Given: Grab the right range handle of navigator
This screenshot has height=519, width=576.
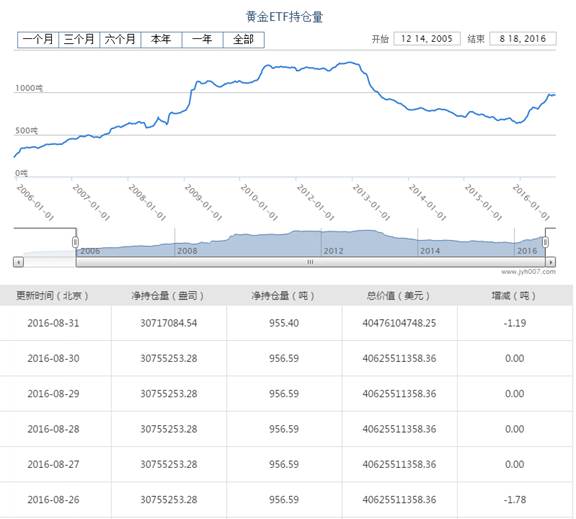Looking at the screenshot, I should (x=546, y=242).
